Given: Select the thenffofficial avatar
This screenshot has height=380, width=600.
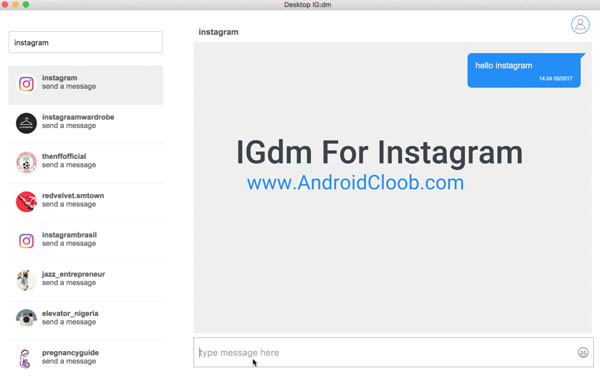Looking at the screenshot, I should pos(26,162).
